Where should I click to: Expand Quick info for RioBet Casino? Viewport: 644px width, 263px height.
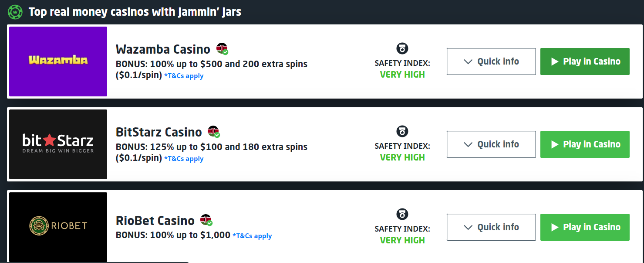[x=491, y=227]
